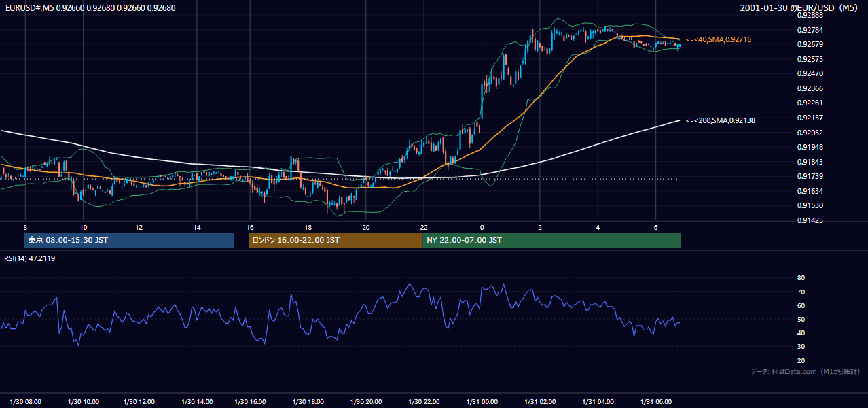Click the HistData.com data source credit
This screenshot has width=868, height=408.
click(x=805, y=372)
